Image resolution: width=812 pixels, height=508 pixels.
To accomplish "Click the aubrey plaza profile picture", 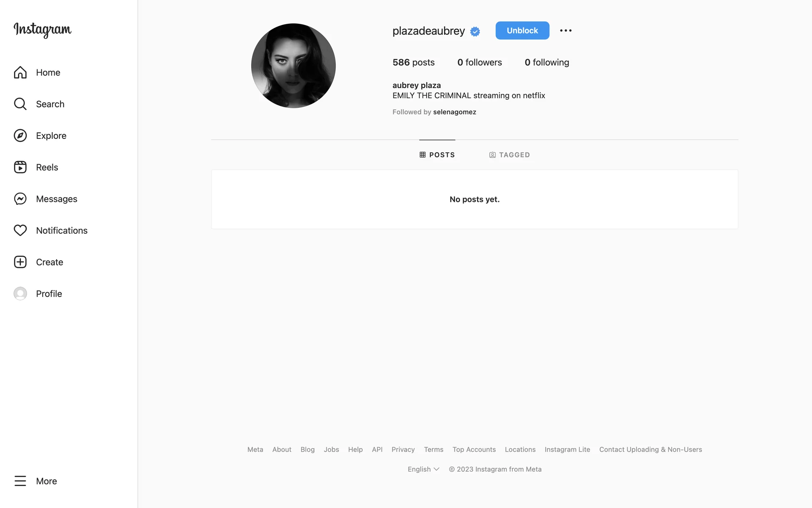I will tap(294, 66).
